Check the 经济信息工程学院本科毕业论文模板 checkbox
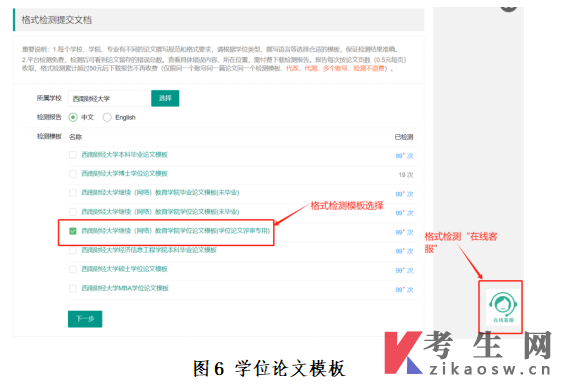 coord(73,250)
